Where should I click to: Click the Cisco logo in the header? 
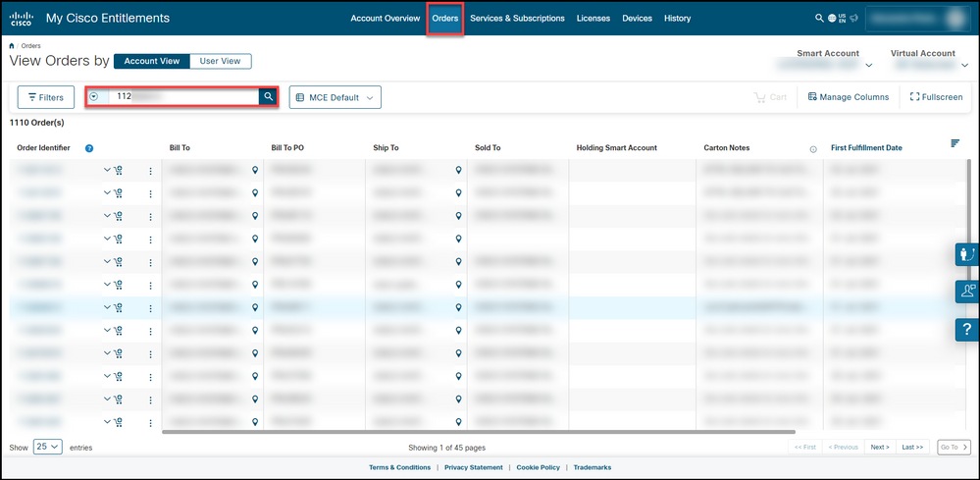click(x=22, y=19)
